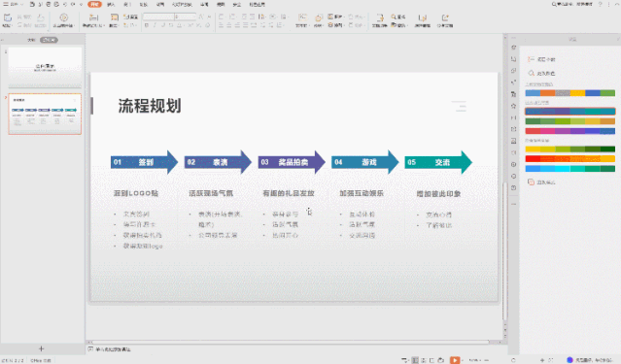The image size is (621, 364).
Task: Open the zoom percentage dropdown in status bar
Action: coord(475,360)
